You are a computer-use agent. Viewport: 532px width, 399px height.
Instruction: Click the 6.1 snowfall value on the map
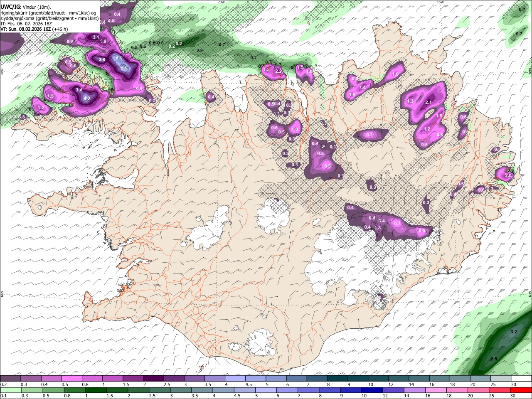119,58
